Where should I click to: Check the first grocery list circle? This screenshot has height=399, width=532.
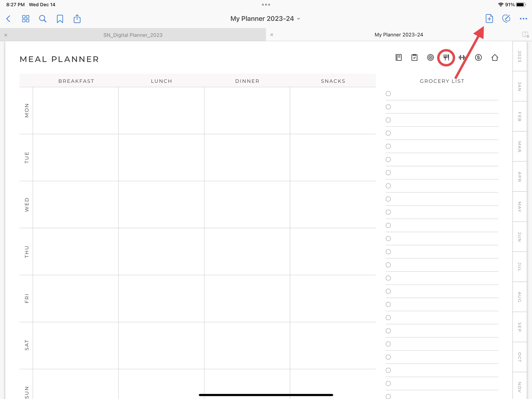pyautogui.click(x=388, y=94)
